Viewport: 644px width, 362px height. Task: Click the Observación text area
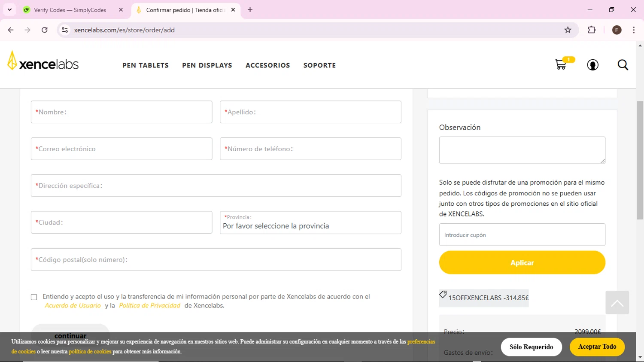522,150
